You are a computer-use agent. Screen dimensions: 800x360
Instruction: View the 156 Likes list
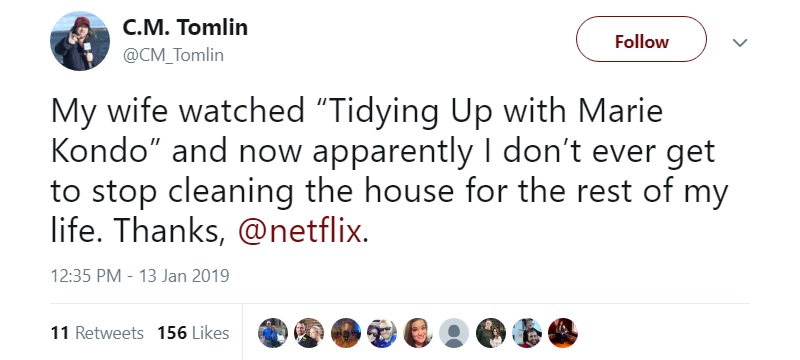193,333
